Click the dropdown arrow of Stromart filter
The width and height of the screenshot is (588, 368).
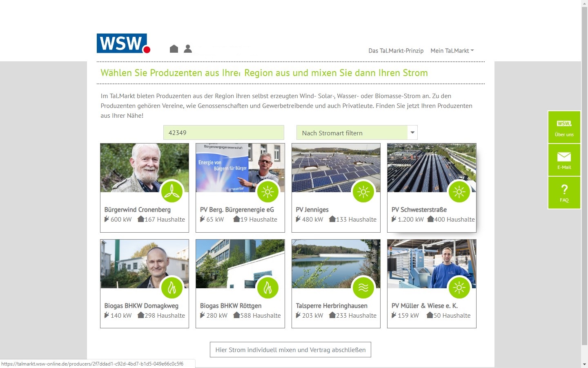(412, 132)
